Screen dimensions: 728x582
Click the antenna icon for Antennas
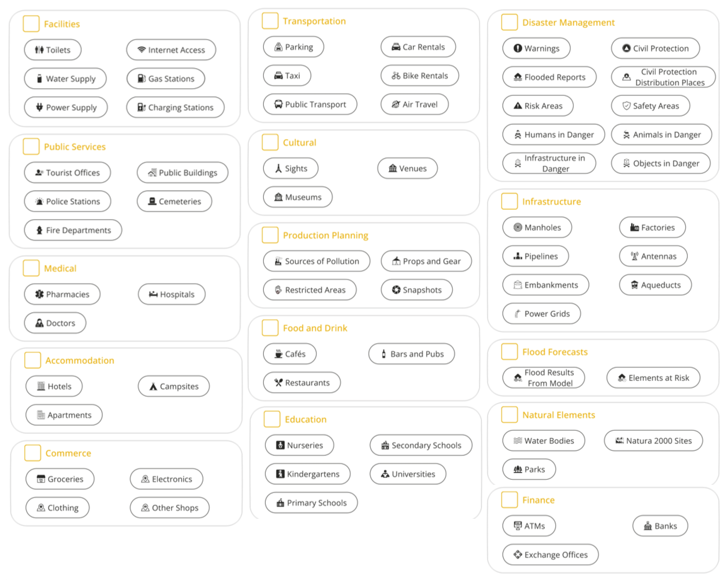[634, 256]
